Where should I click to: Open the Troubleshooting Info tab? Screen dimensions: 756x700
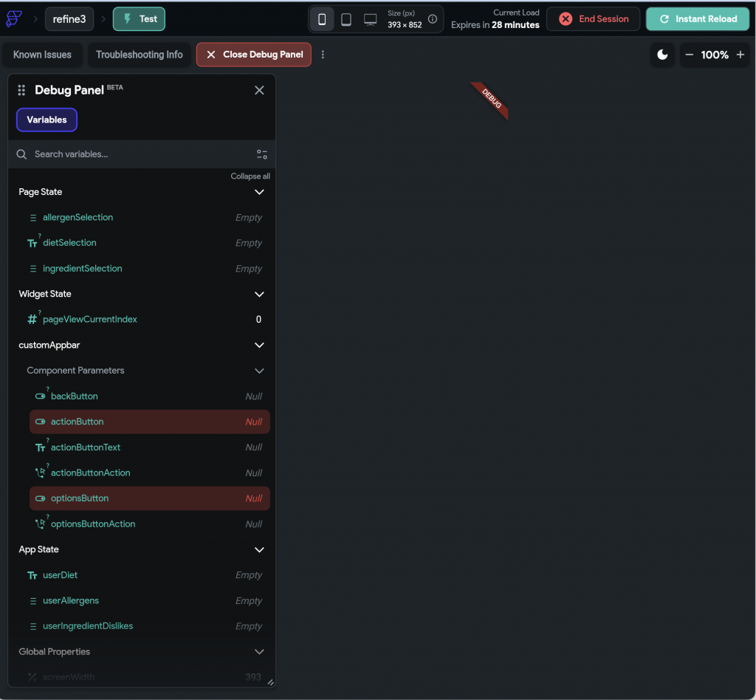tap(140, 55)
